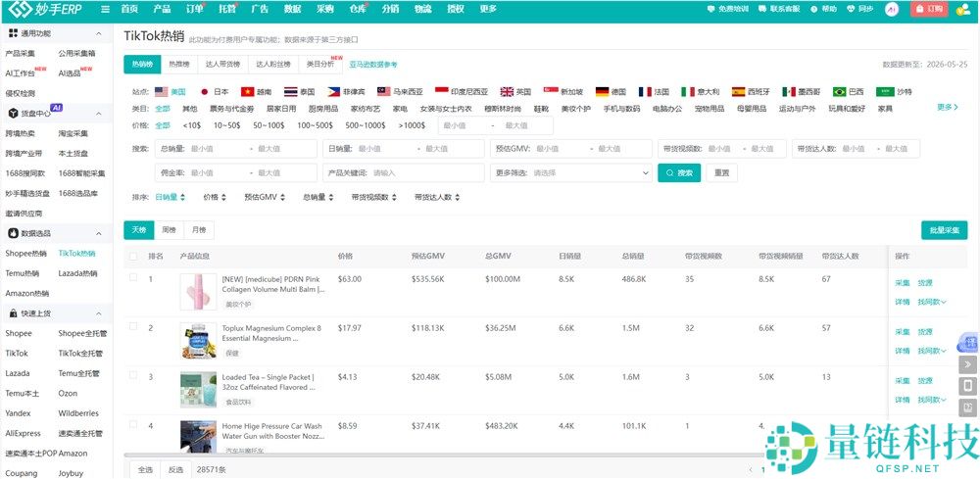
Task: Click the 妙手ERP logo
Action: tap(45, 9)
